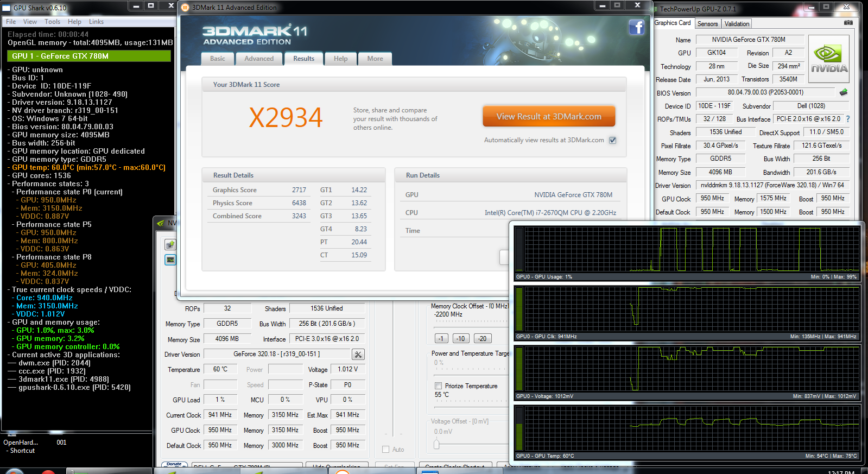The width and height of the screenshot is (868, 474).
Task: Click Combined Score row value 3243
Action: (x=299, y=216)
